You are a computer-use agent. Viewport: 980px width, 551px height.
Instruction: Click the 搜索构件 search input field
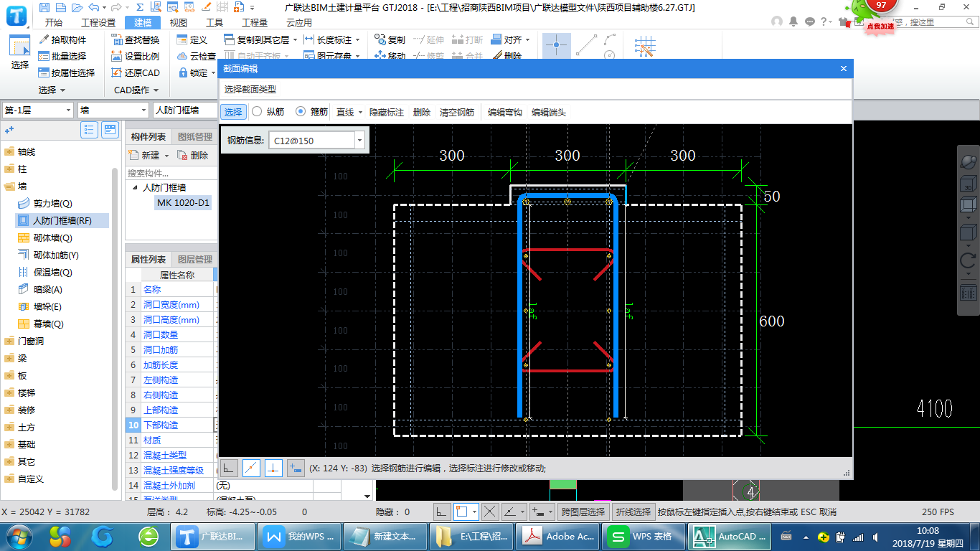[x=171, y=173]
